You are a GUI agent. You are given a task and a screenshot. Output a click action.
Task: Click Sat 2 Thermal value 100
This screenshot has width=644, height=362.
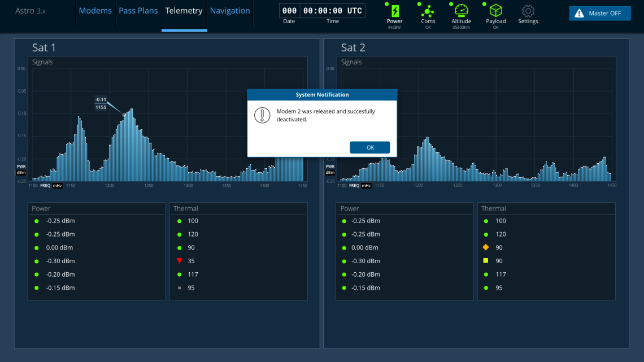pyautogui.click(x=501, y=221)
